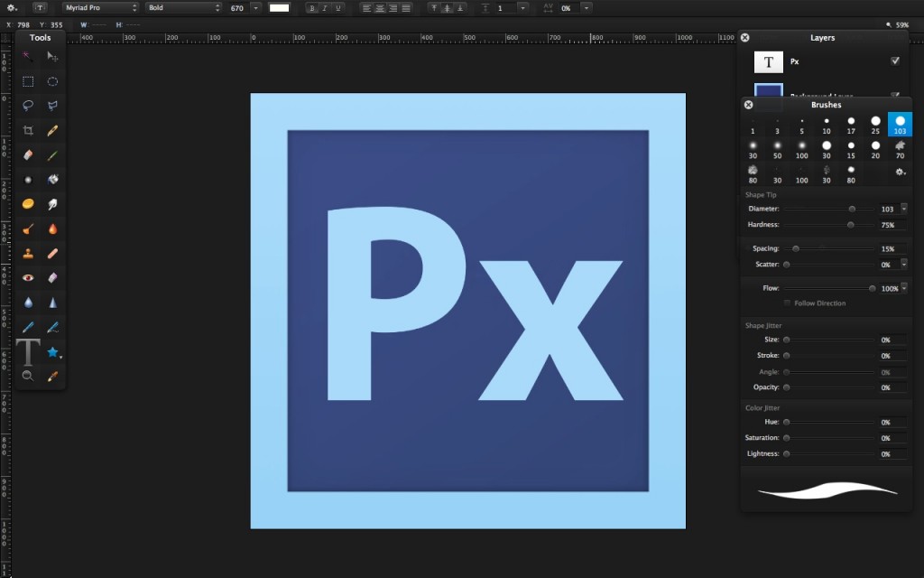Select the Eraser tool below Crop
This screenshot has height=578, width=924.
(x=28, y=155)
